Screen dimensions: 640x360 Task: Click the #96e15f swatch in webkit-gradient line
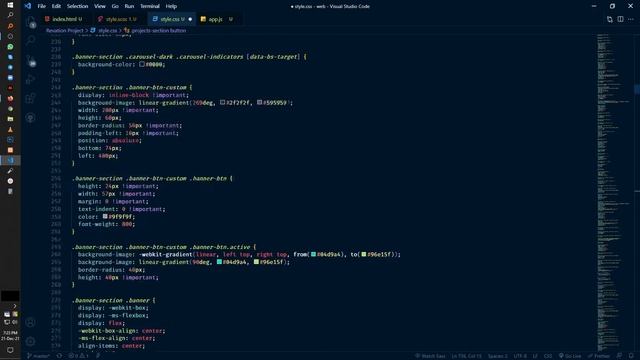point(364,254)
